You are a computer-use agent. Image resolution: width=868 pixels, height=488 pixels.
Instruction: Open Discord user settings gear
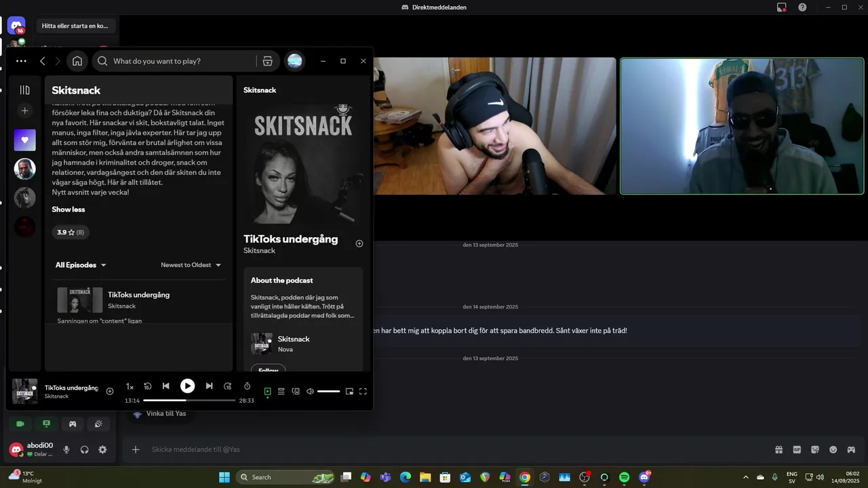click(102, 449)
